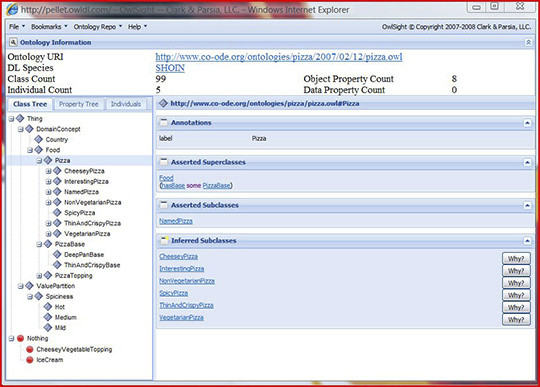
Task: Click Why? button for CheeseyPizza
Action: pyautogui.click(x=516, y=259)
